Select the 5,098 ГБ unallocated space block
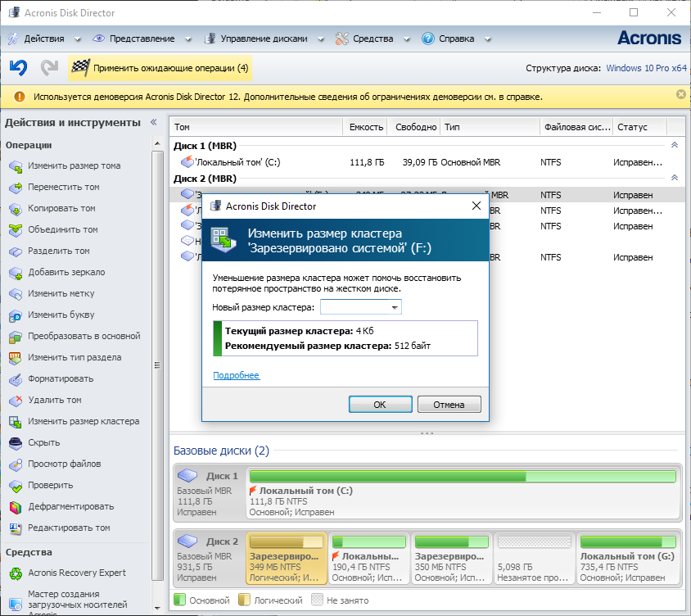This screenshot has width=691, height=616. click(534, 559)
